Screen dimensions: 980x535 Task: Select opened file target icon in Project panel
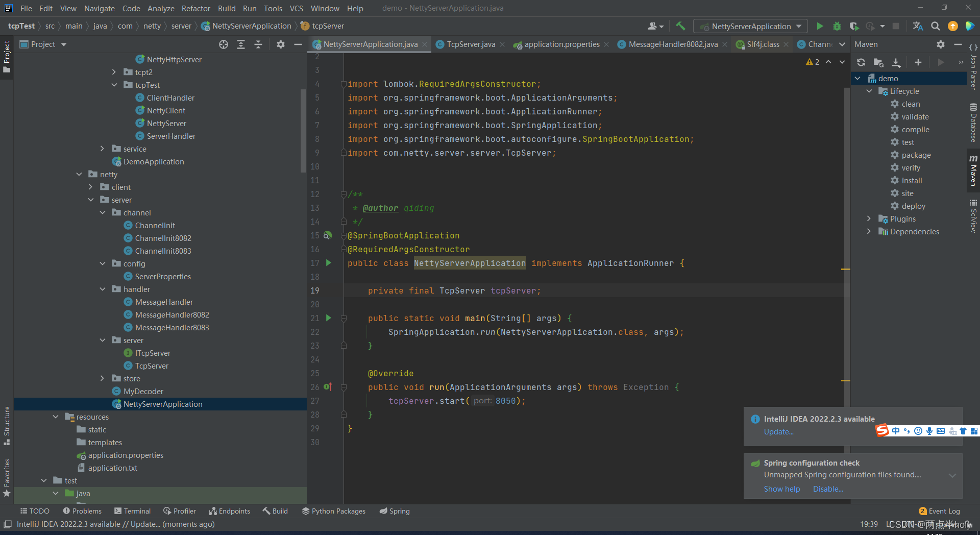224,44
